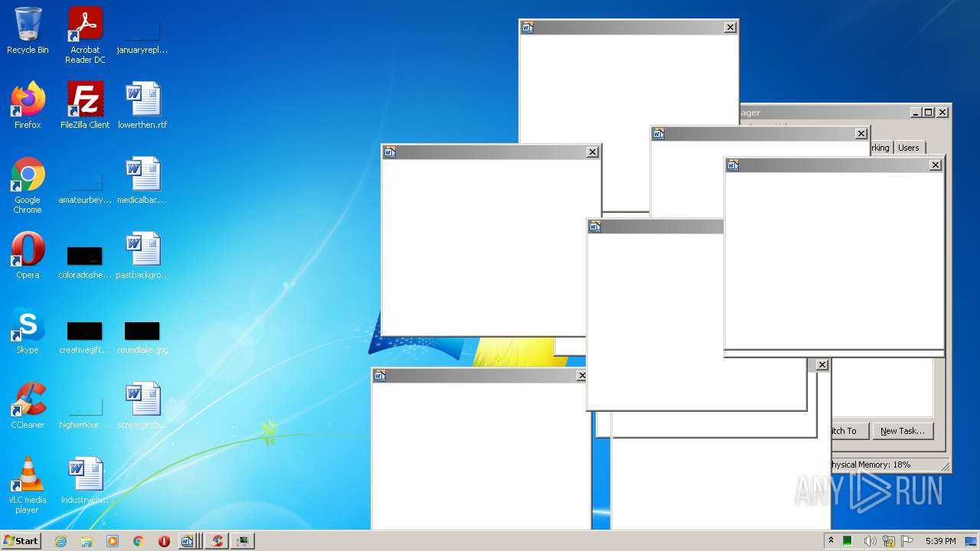Launch FileZilla Client shortcut
The width and height of the screenshot is (980, 551).
click(85, 106)
